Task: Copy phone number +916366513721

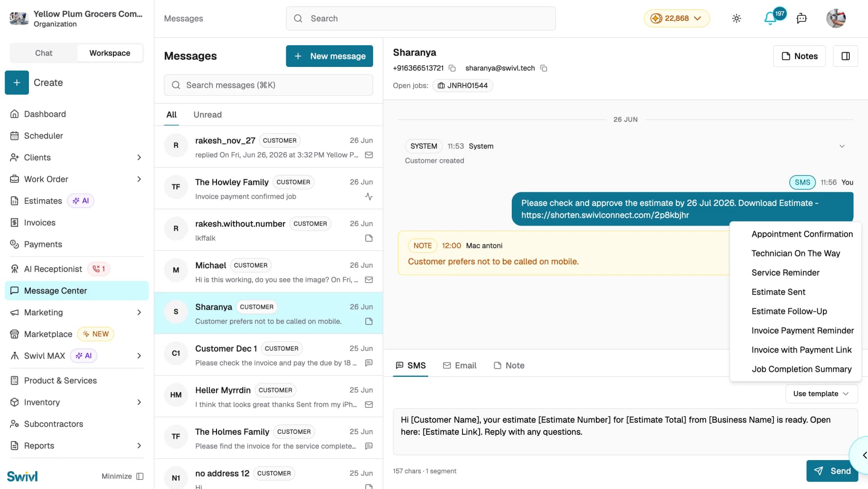Action: [452, 68]
